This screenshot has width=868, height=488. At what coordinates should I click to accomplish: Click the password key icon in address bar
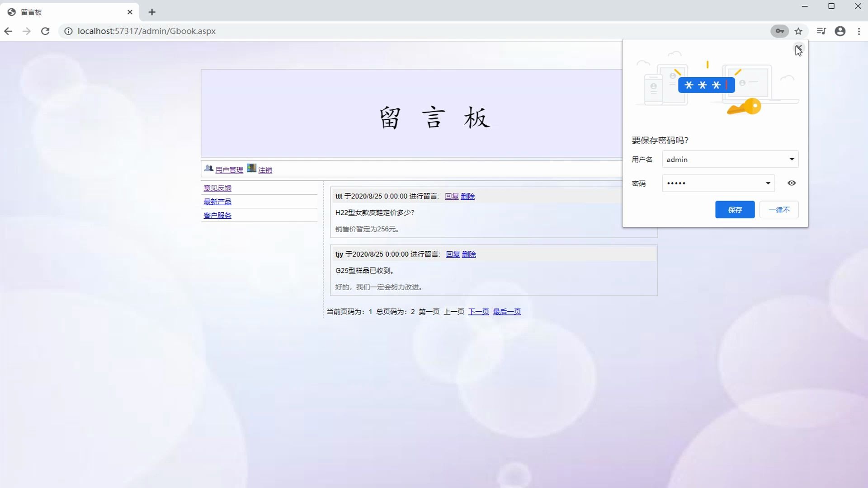click(x=779, y=31)
